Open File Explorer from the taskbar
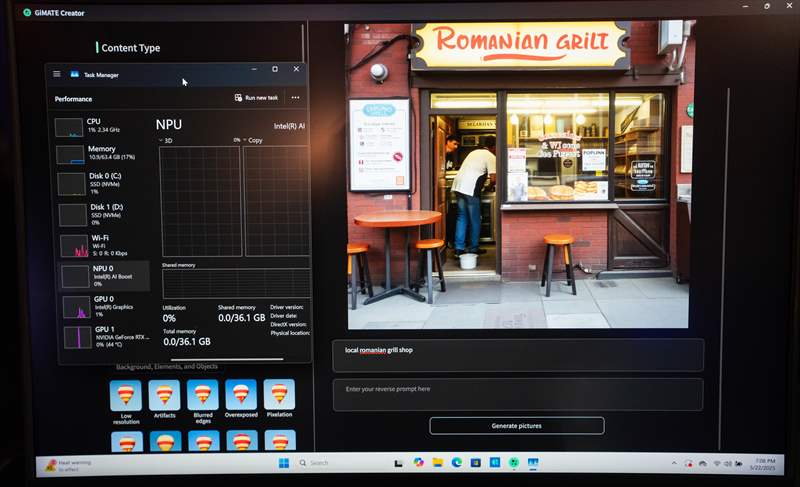 (x=437, y=463)
